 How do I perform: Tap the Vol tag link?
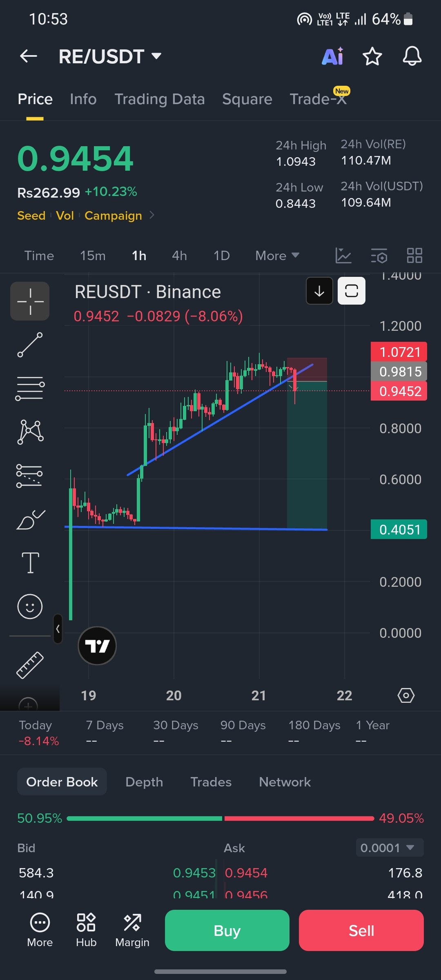[x=65, y=215]
